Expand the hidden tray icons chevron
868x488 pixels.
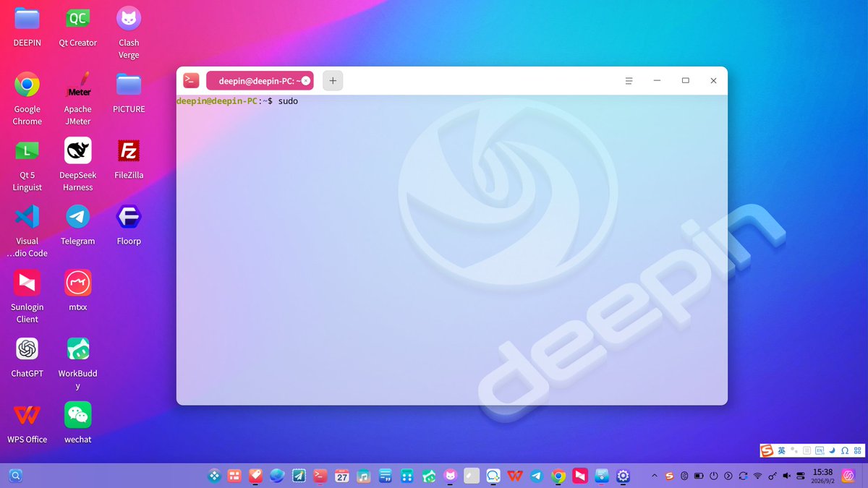point(655,476)
